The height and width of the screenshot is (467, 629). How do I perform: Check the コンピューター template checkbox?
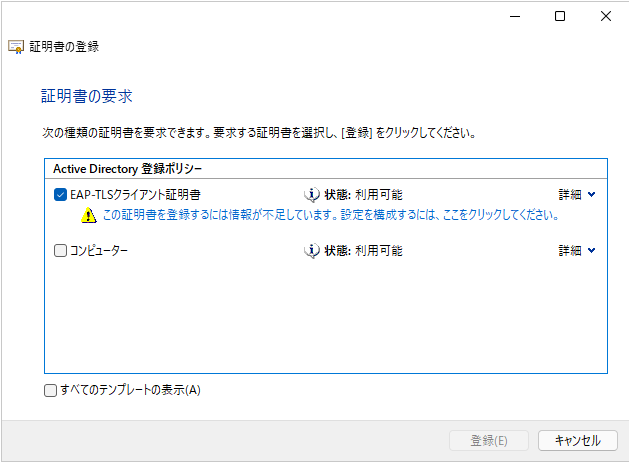tap(60, 251)
